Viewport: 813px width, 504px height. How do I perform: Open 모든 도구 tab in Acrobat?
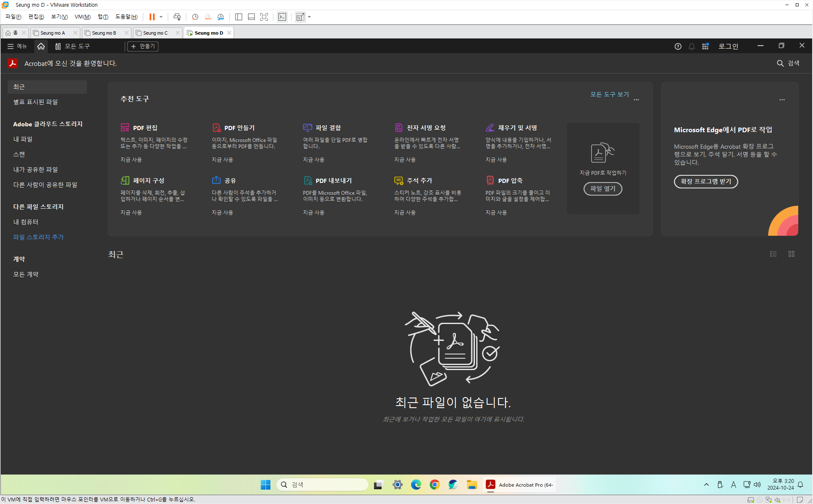pyautogui.click(x=72, y=46)
